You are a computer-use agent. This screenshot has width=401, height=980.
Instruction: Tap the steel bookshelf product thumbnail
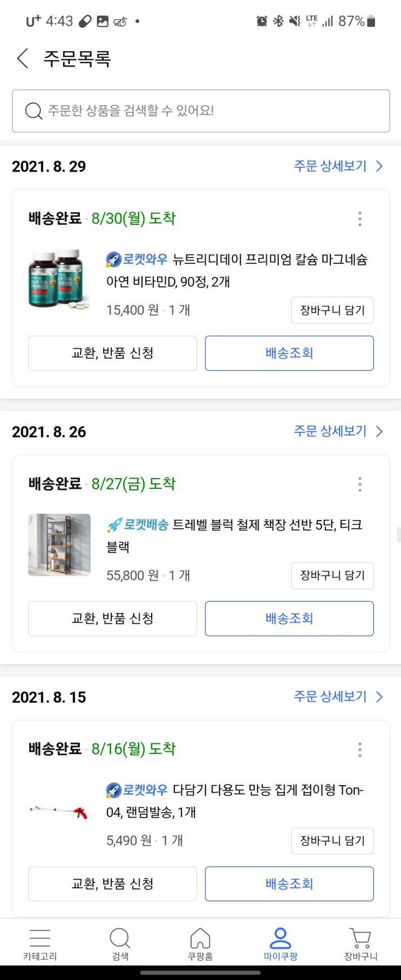pos(59,545)
